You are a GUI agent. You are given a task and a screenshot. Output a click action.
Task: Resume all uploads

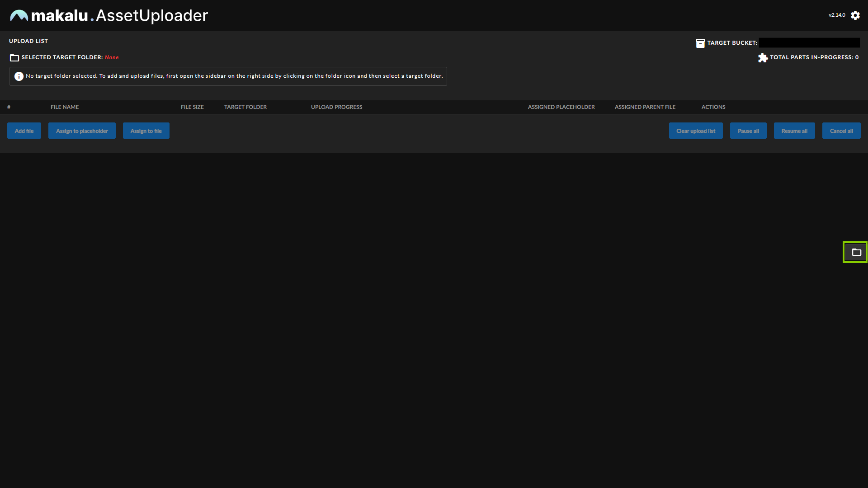pos(794,131)
